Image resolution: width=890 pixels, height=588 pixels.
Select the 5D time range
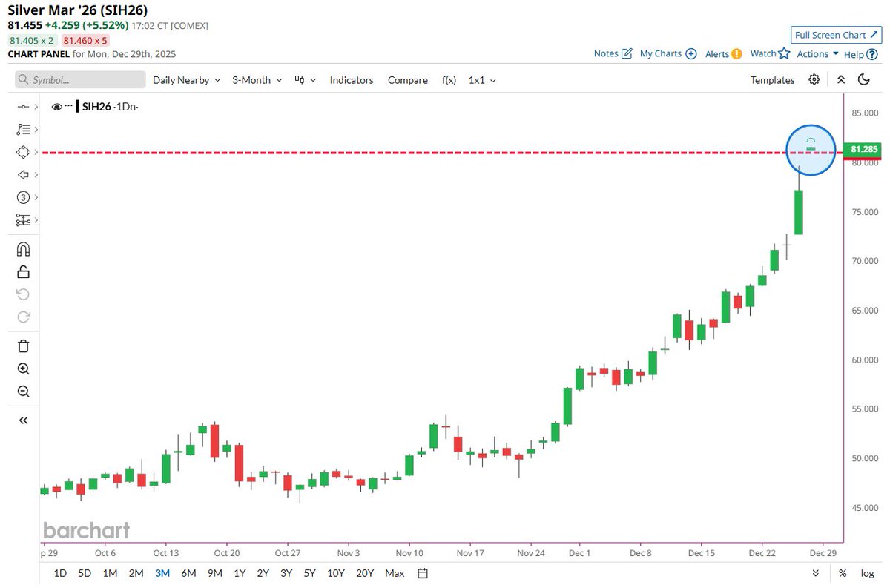[85, 573]
